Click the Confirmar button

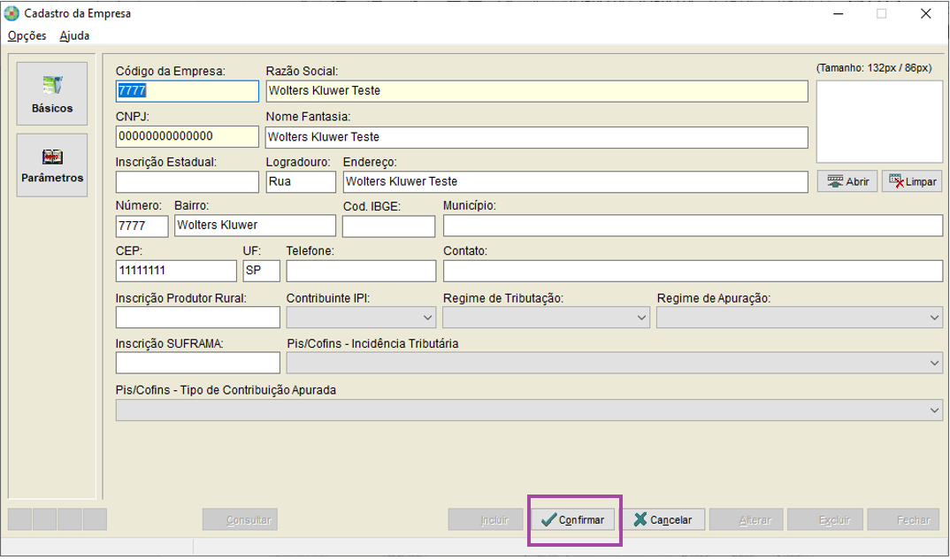[573, 519]
